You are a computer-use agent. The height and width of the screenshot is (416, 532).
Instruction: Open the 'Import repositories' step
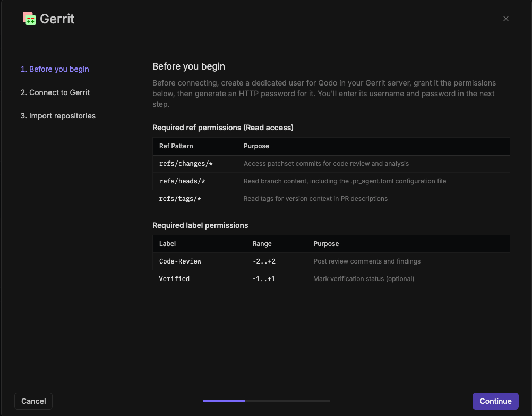tap(58, 116)
